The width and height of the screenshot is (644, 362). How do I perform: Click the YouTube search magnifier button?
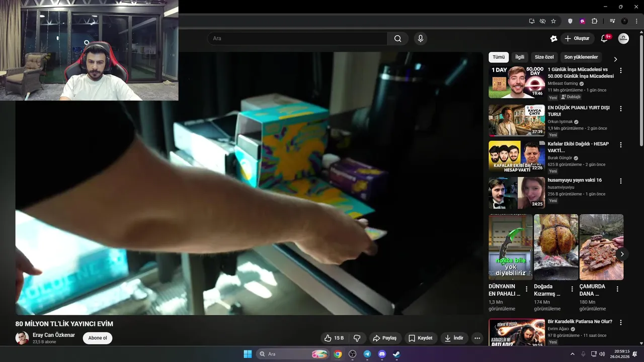(x=397, y=39)
